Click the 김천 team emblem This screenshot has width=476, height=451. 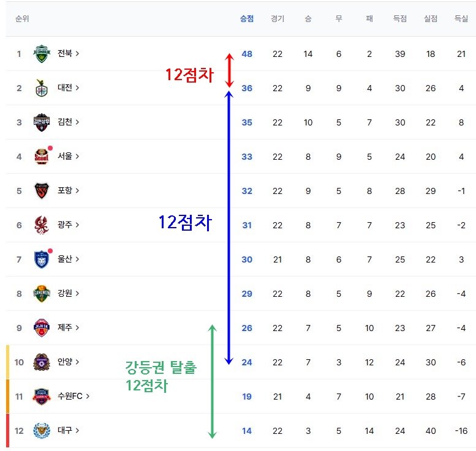click(41, 122)
